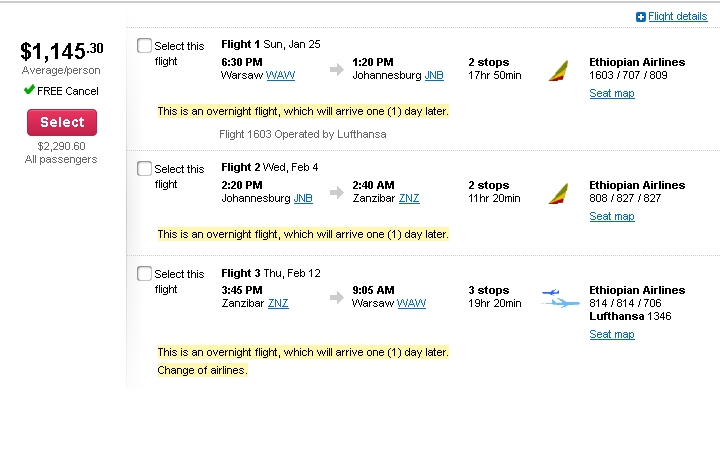This screenshot has width=720, height=465.
Task: Expand the Flight details link
Action: coord(677,17)
